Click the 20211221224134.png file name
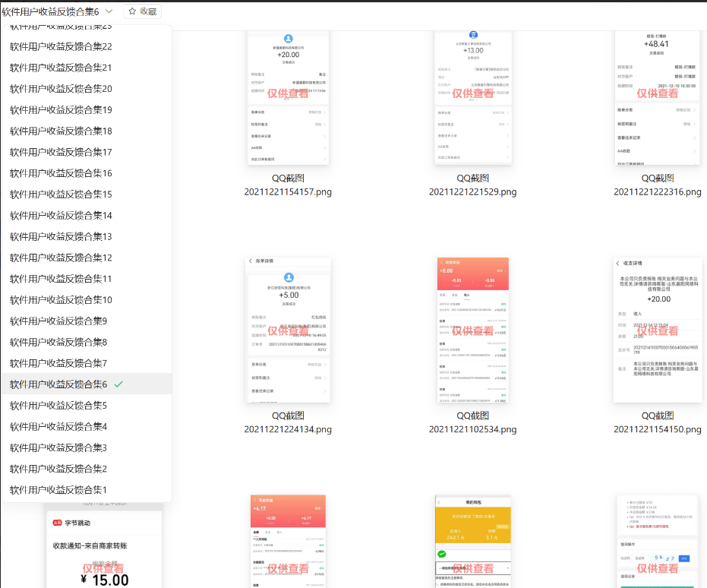This screenshot has width=707, height=588. pos(288,429)
